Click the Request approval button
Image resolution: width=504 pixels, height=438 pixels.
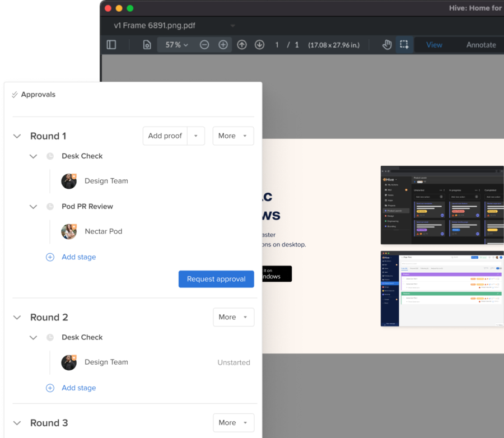[216, 279]
